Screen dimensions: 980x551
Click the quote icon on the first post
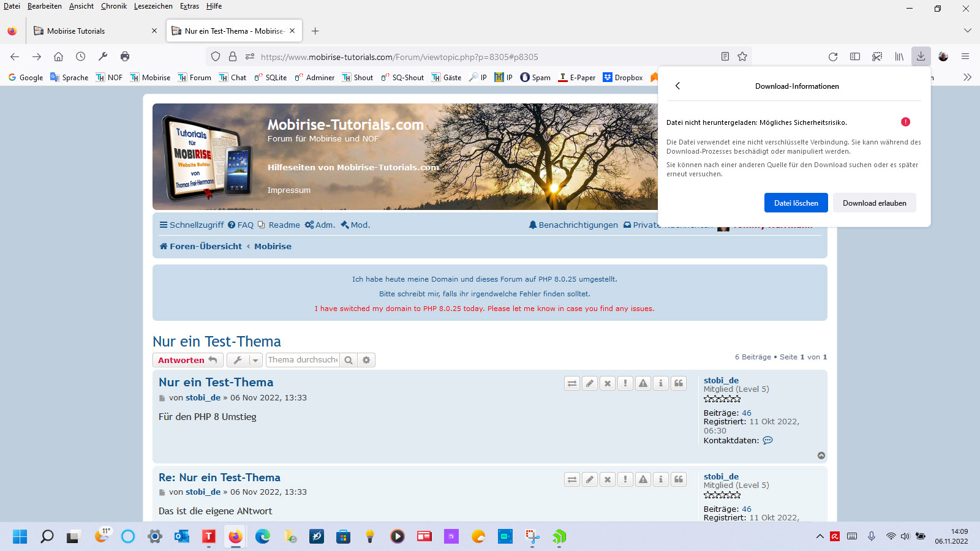[679, 383]
